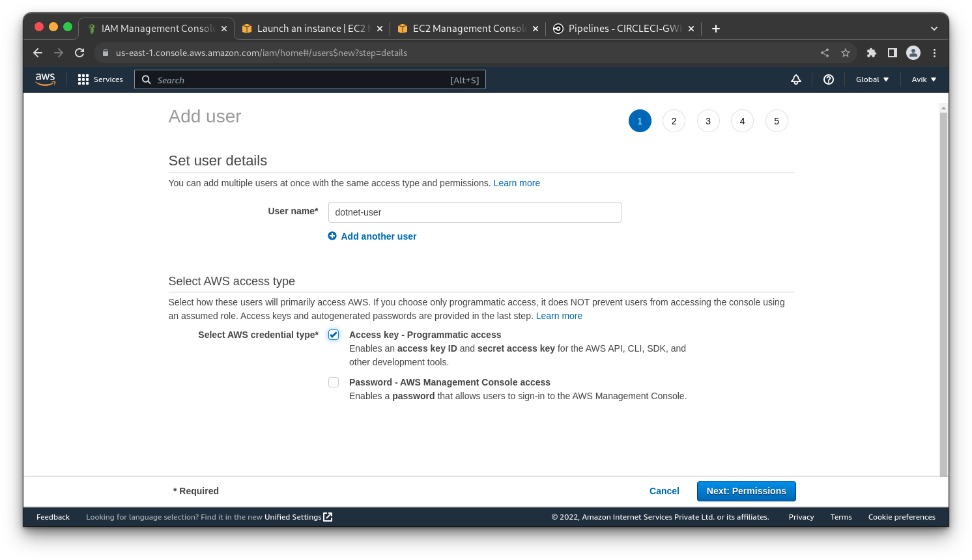Open the notifications bell icon

pos(796,79)
